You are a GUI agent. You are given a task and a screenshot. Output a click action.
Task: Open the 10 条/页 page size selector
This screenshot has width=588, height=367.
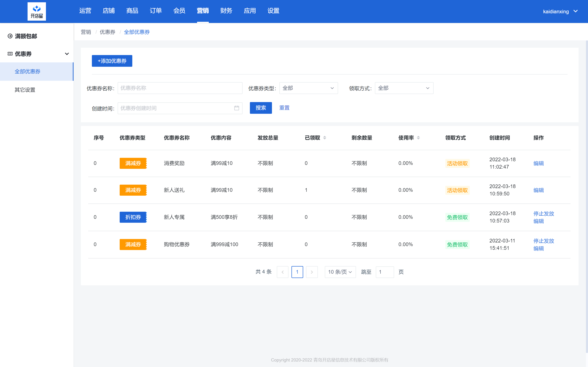pos(340,272)
